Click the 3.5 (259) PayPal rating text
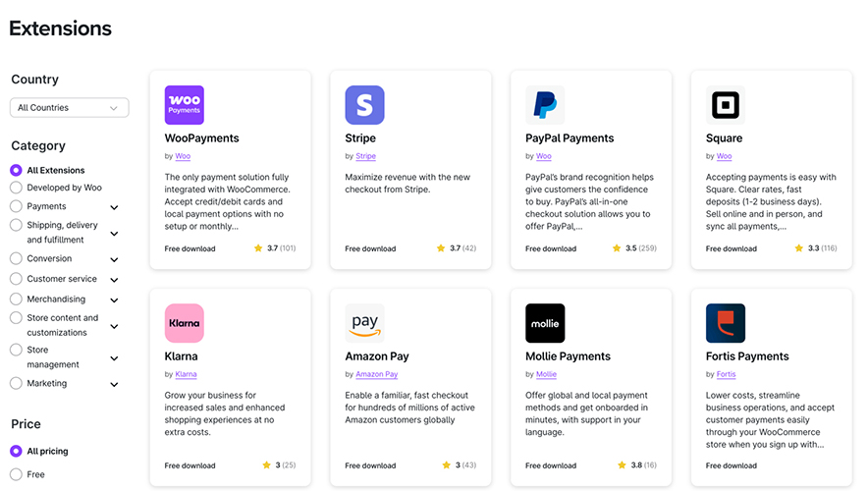The image size is (868, 491). point(641,248)
